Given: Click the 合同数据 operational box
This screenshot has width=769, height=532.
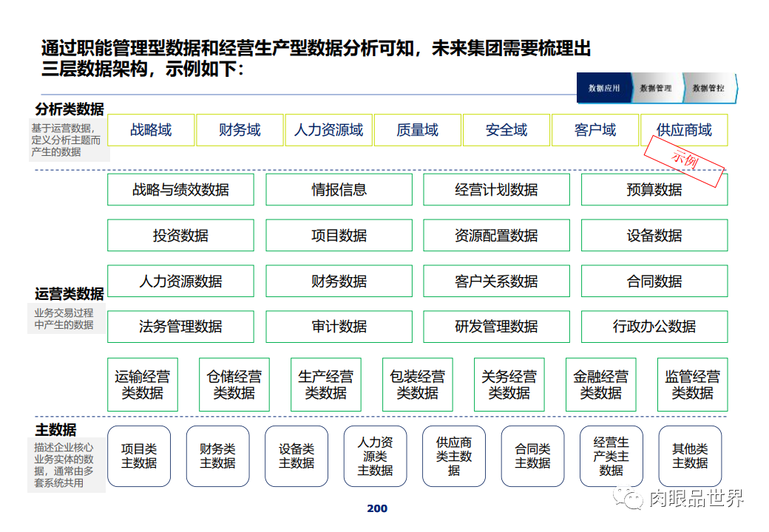Looking at the screenshot, I should tap(654, 281).
